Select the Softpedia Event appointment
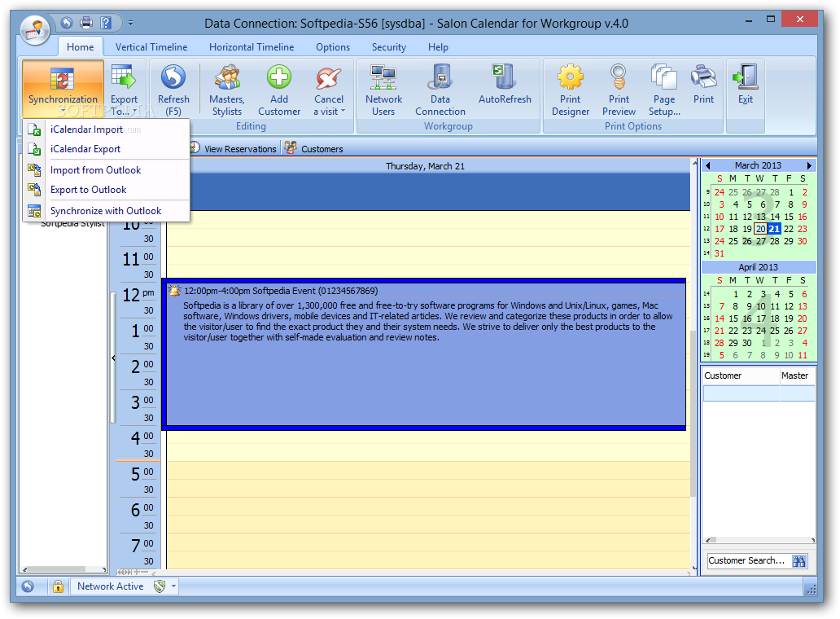This screenshot has height=619, width=840. (x=426, y=353)
